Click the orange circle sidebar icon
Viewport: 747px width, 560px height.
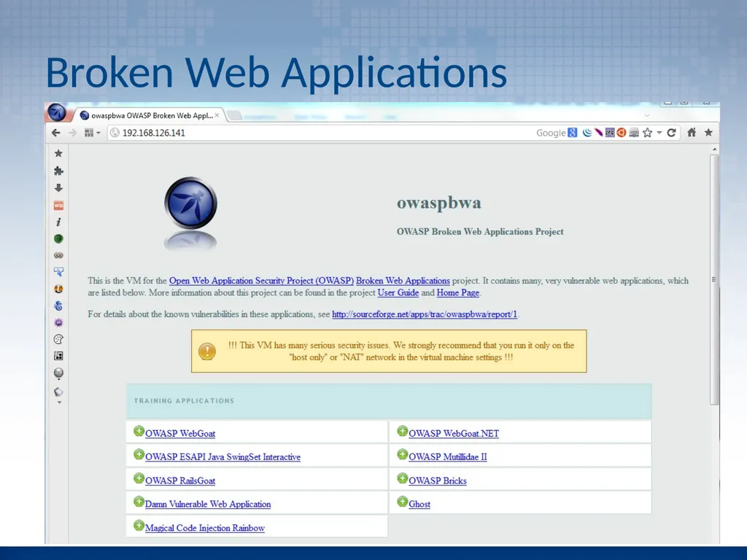pos(58,289)
